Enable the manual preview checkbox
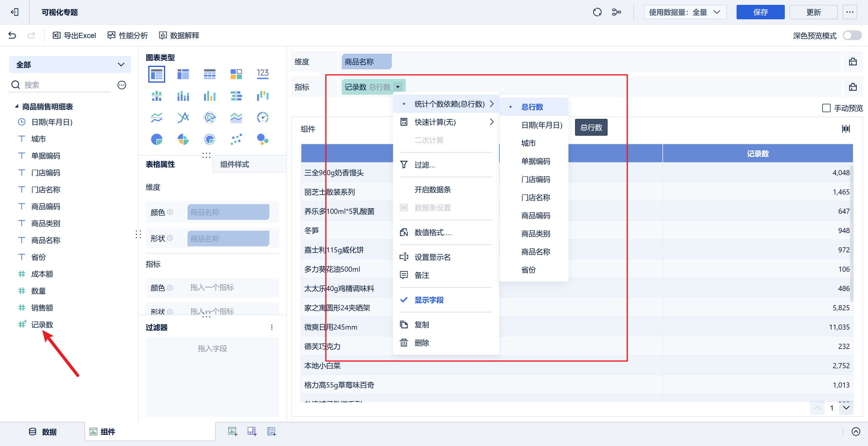The height and width of the screenshot is (446, 868). point(826,108)
